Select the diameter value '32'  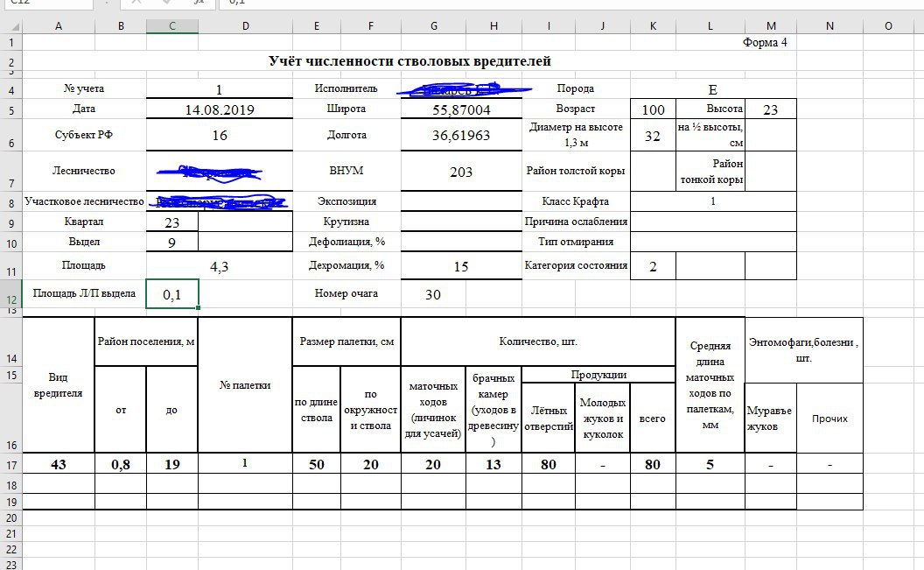pyautogui.click(x=653, y=136)
